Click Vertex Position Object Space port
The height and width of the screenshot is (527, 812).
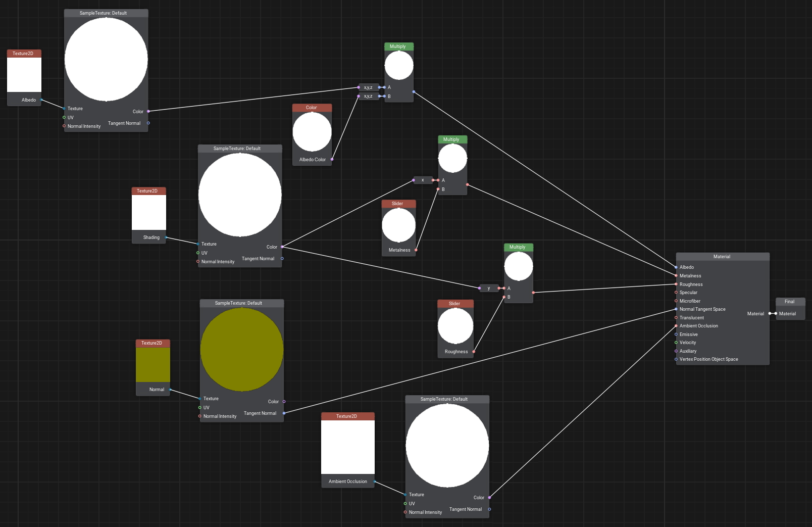point(676,359)
